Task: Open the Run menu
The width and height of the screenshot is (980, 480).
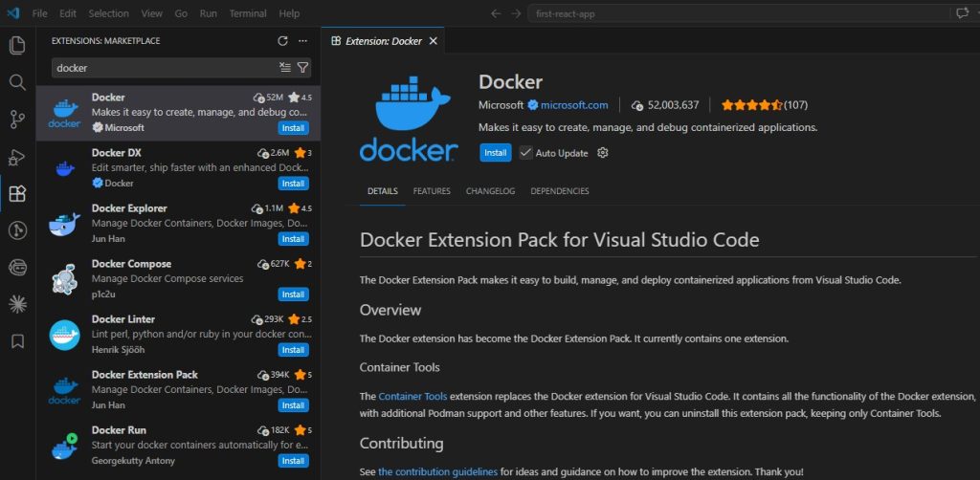Action: click(209, 13)
